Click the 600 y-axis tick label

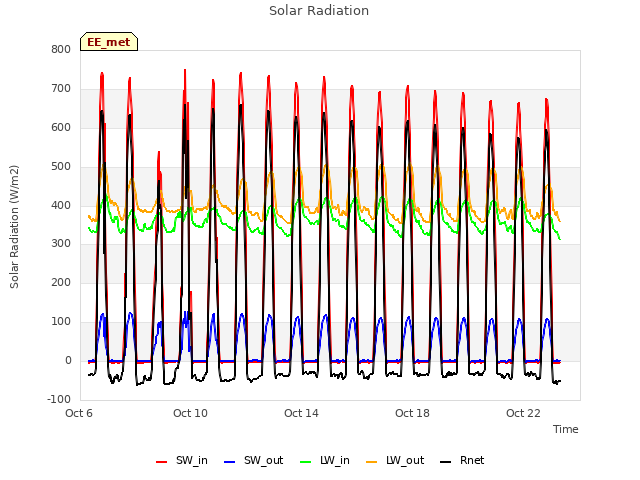(61, 127)
